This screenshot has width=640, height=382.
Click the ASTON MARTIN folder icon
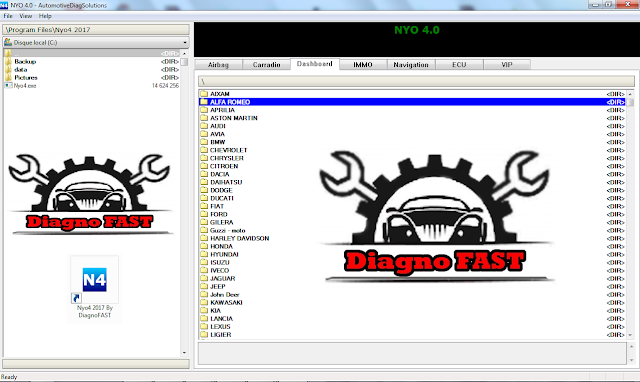tap(204, 118)
